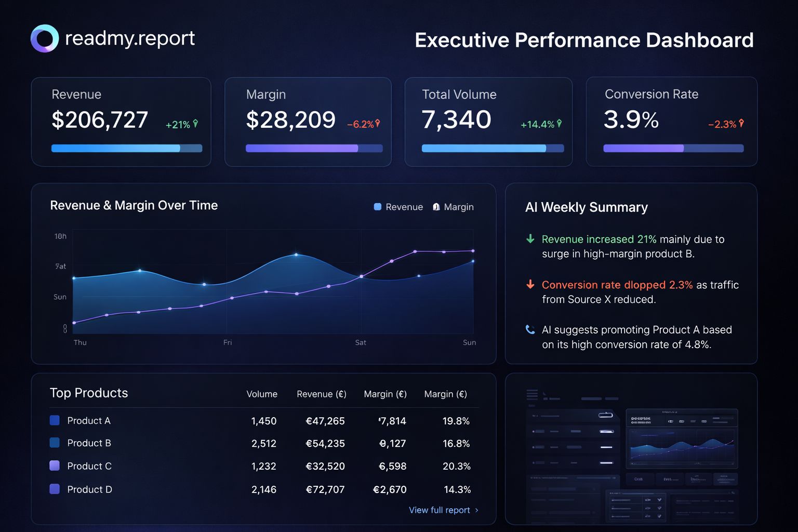Click the phone icon next to the AI suggestion

coord(530,329)
